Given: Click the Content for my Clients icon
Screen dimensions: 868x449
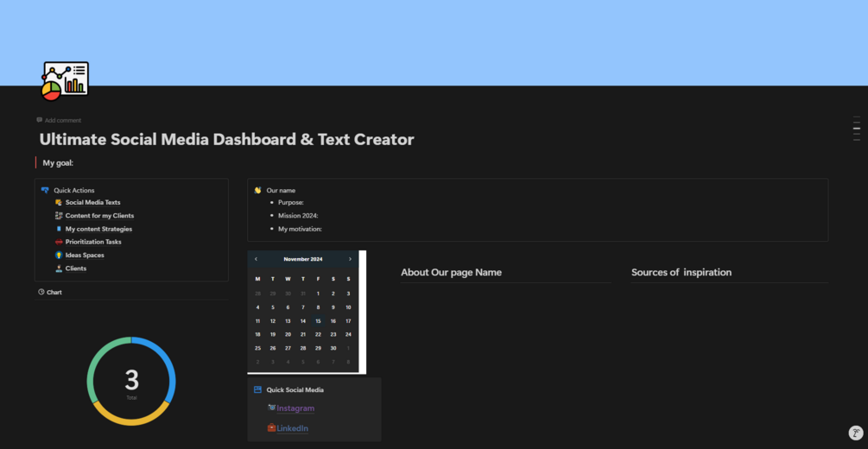Looking at the screenshot, I should coord(59,216).
